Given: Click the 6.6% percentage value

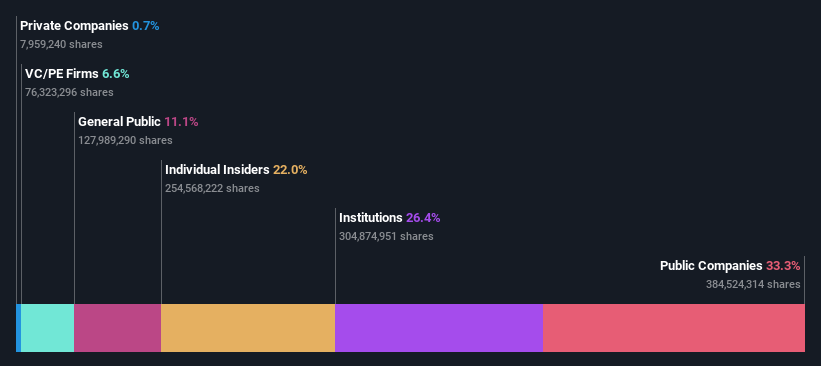Looking at the screenshot, I should click(x=116, y=74).
